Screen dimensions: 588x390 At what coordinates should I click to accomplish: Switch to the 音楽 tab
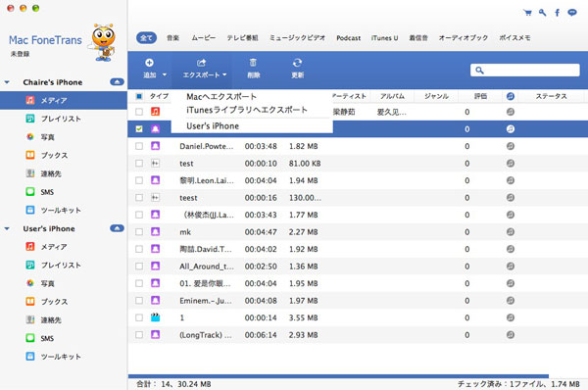(x=172, y=37)
